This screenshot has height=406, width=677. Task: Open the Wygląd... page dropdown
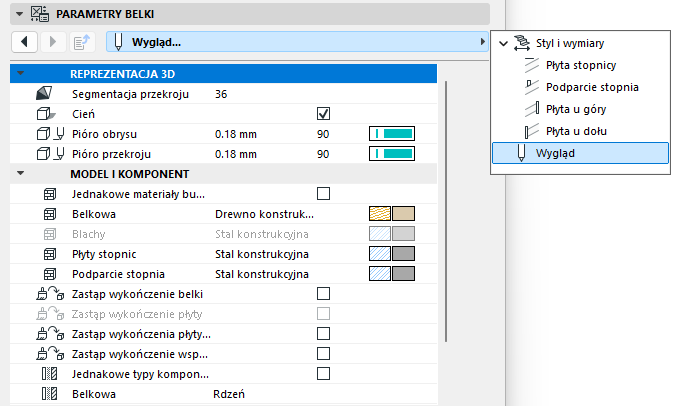click(x=297, y=42)
